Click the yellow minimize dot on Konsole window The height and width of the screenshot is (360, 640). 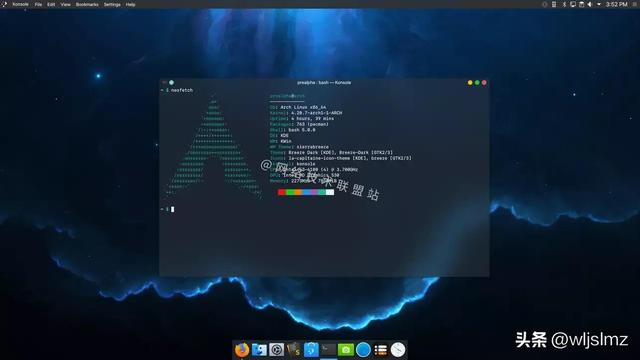point(470,82)
